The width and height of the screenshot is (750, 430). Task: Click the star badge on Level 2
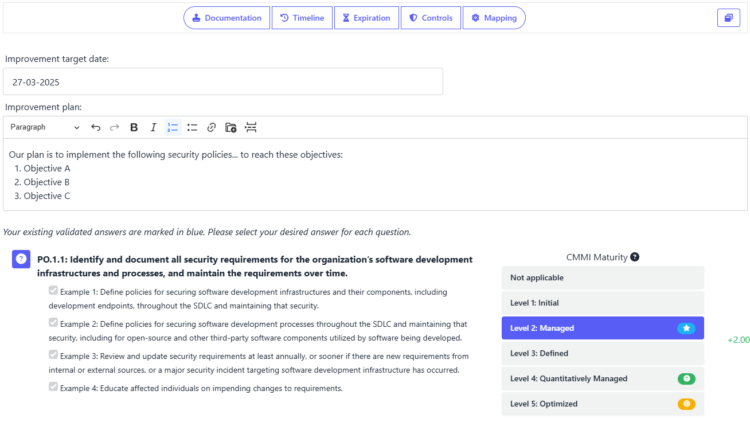tap(686, 328)
